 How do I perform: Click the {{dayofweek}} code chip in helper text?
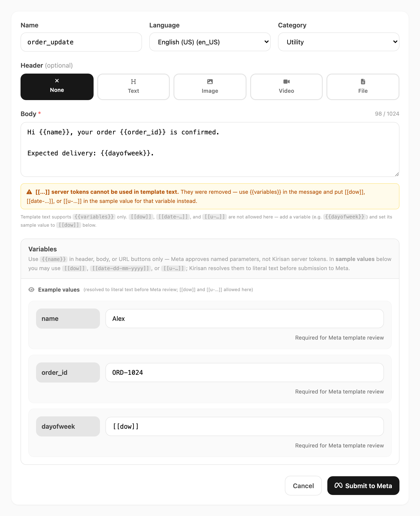(344, 217)
